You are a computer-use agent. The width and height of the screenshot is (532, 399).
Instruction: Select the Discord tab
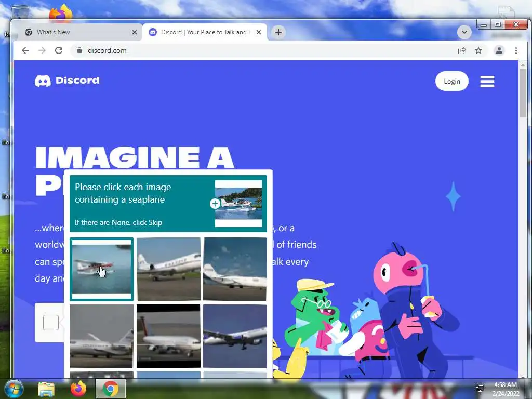pos(205,32)
